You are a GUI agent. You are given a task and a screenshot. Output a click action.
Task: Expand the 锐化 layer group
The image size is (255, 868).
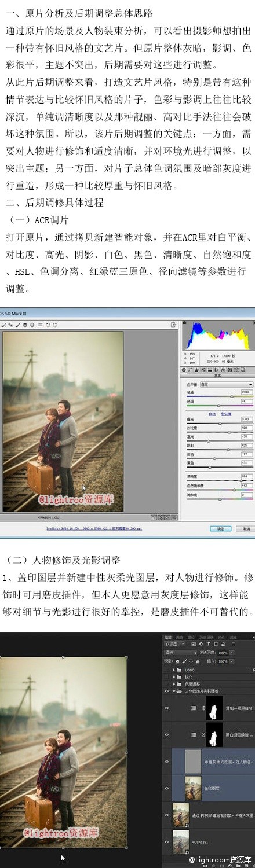tap(174, 677)
